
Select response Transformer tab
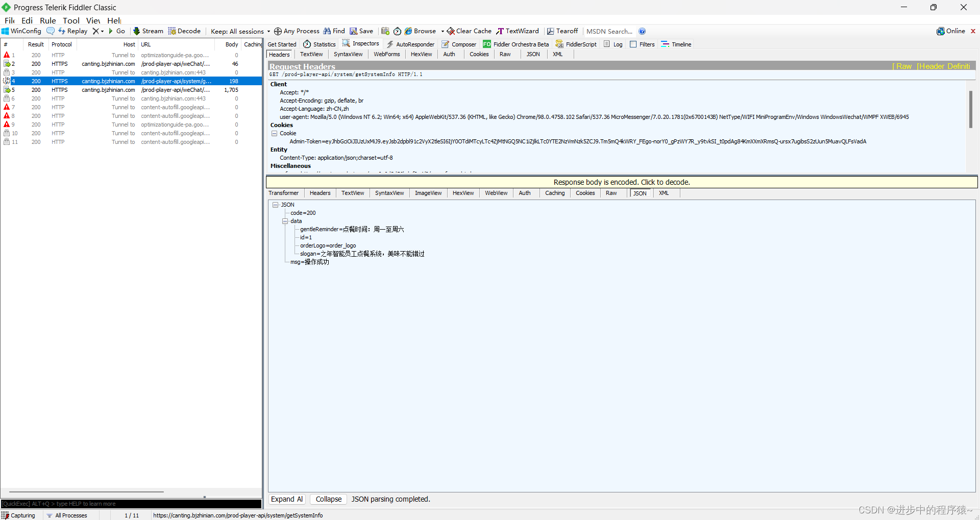[x=284, y=193]
